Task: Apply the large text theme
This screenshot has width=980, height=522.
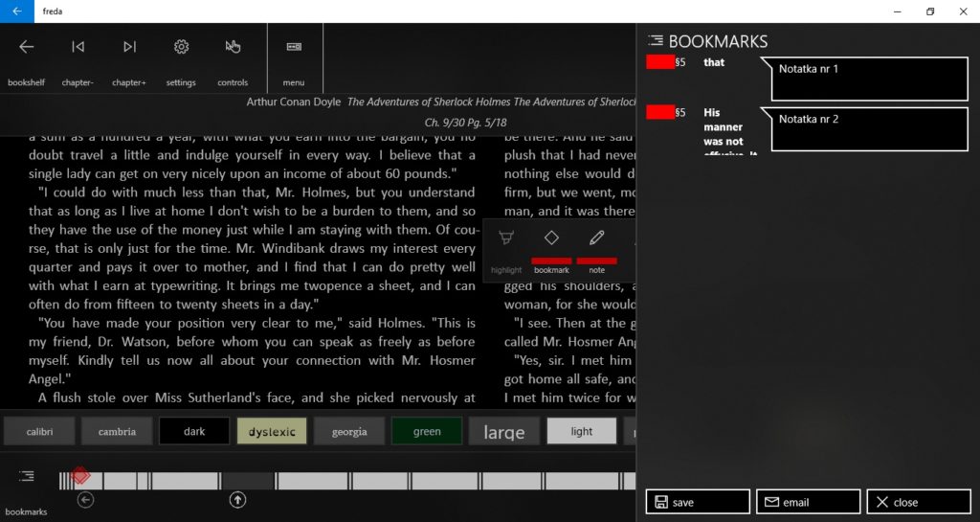Action: (x=504, y=431)
